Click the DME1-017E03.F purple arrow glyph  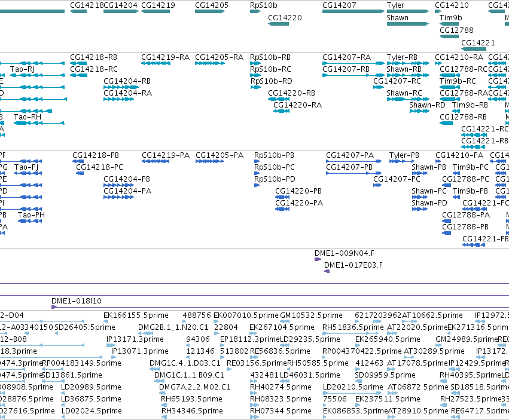coord(327,271)
